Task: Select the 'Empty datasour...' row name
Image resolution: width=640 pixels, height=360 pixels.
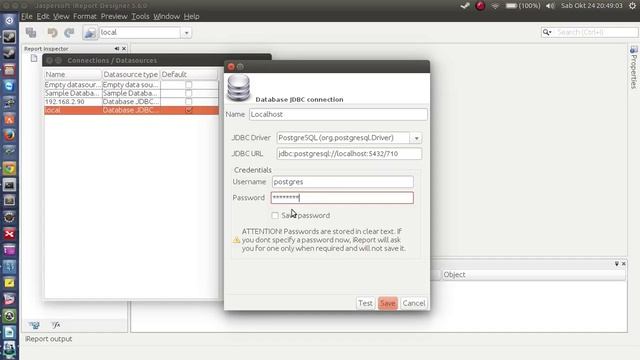Action: 73,84
